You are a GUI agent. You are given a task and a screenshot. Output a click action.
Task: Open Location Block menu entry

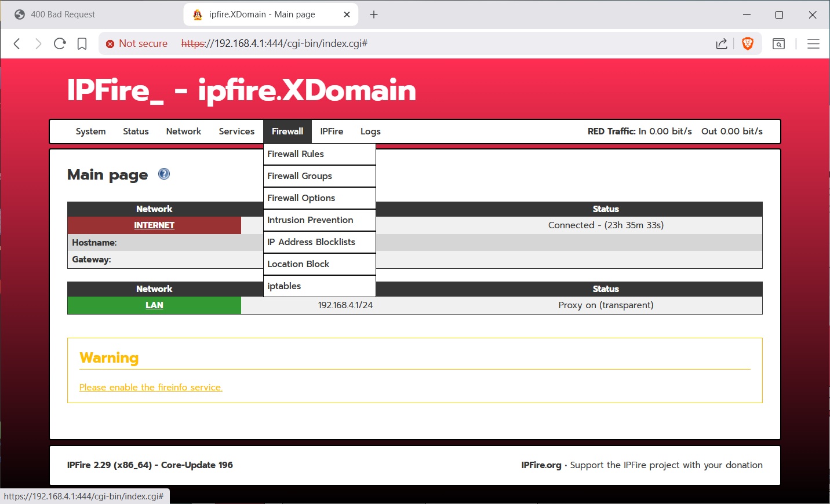(x=298, y=264)
